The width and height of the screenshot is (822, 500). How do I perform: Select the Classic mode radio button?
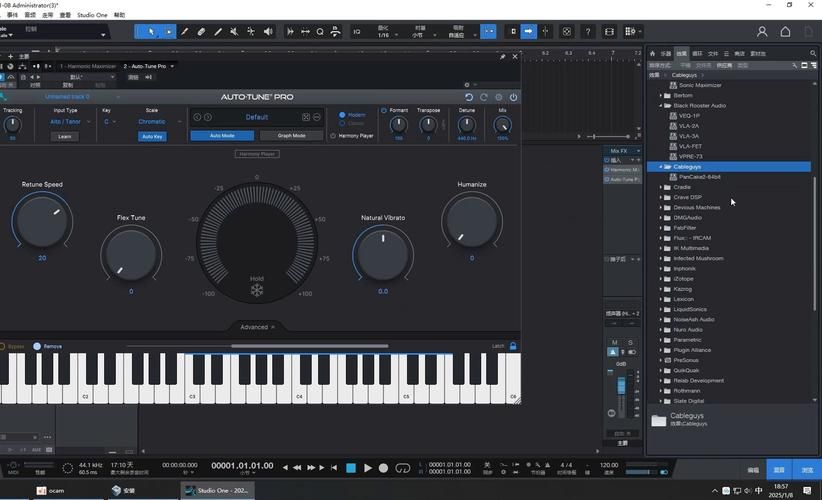tap(342, 123)
